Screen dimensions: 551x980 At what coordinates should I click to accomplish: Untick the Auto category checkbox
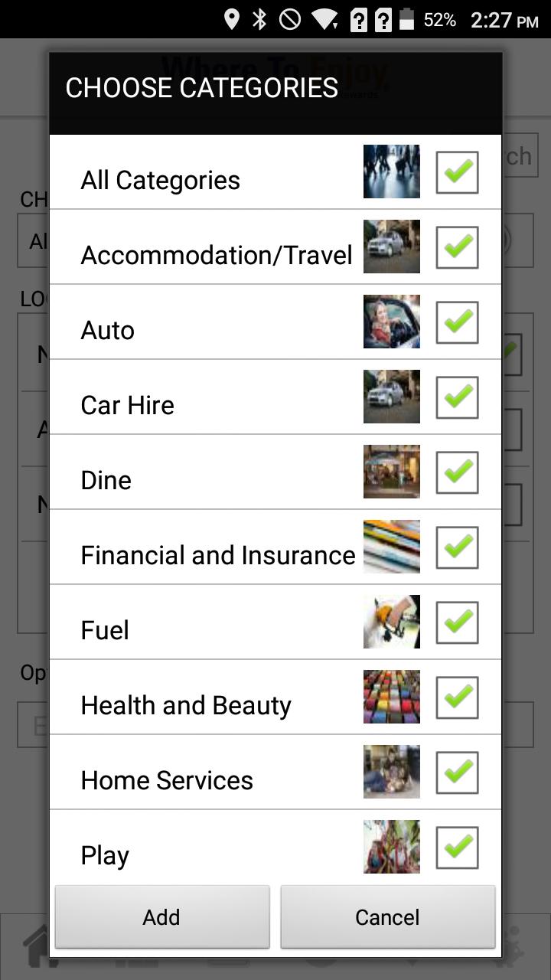click(457, 322)
